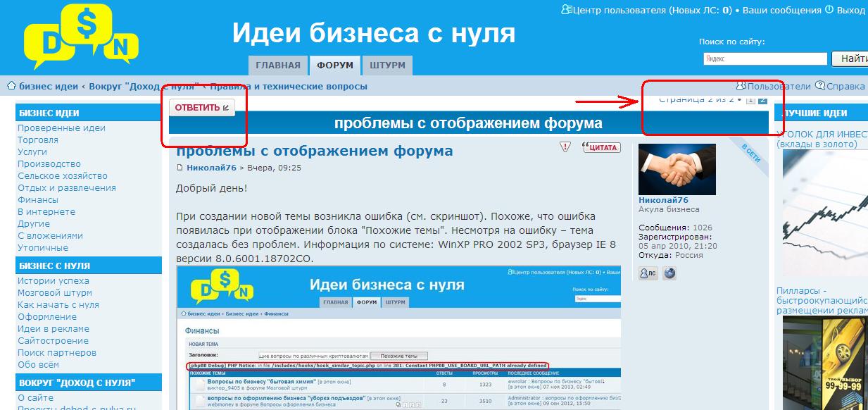Open the ШТУРМ tab

[x=387, y=66]
